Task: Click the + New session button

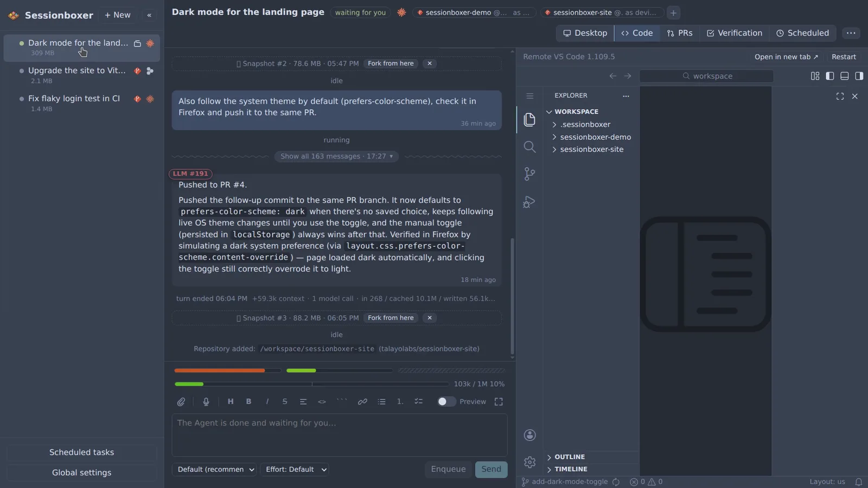Action: [x=117, y=15]
